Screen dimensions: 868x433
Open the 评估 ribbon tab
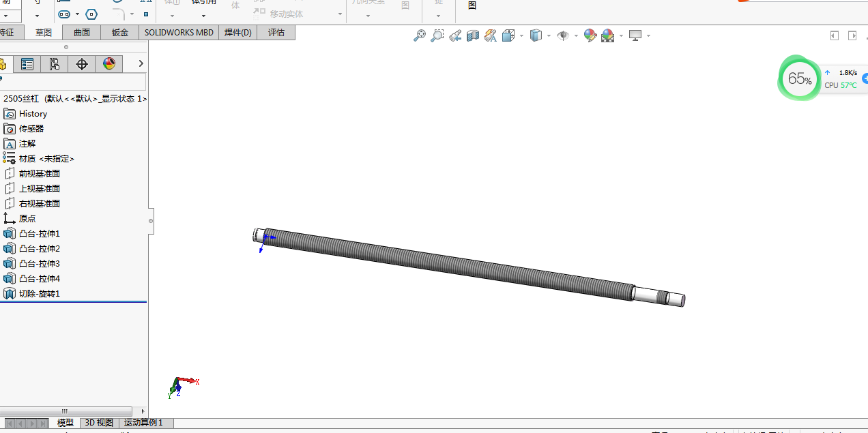(276, 32)
